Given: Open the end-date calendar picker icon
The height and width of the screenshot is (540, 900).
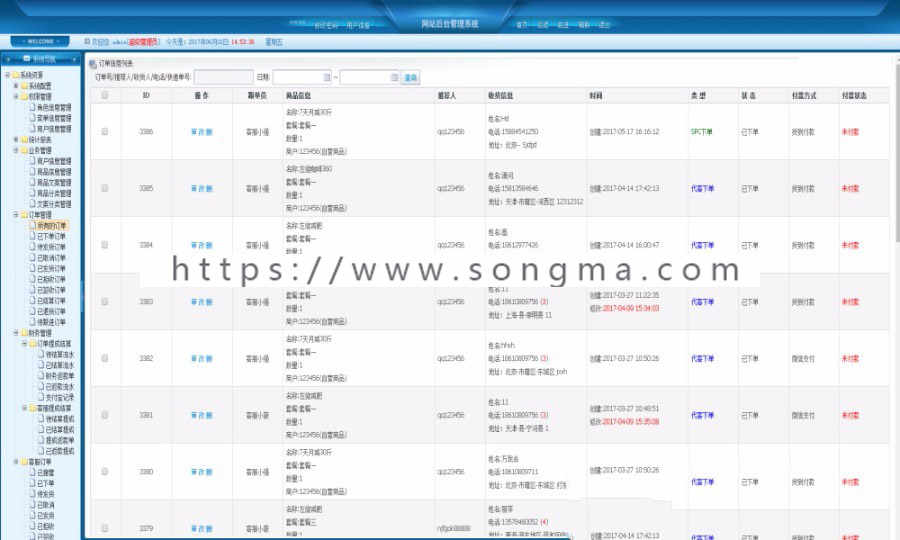Looking at the screenshot, I should pyautogui.click(x=394, y=77).
